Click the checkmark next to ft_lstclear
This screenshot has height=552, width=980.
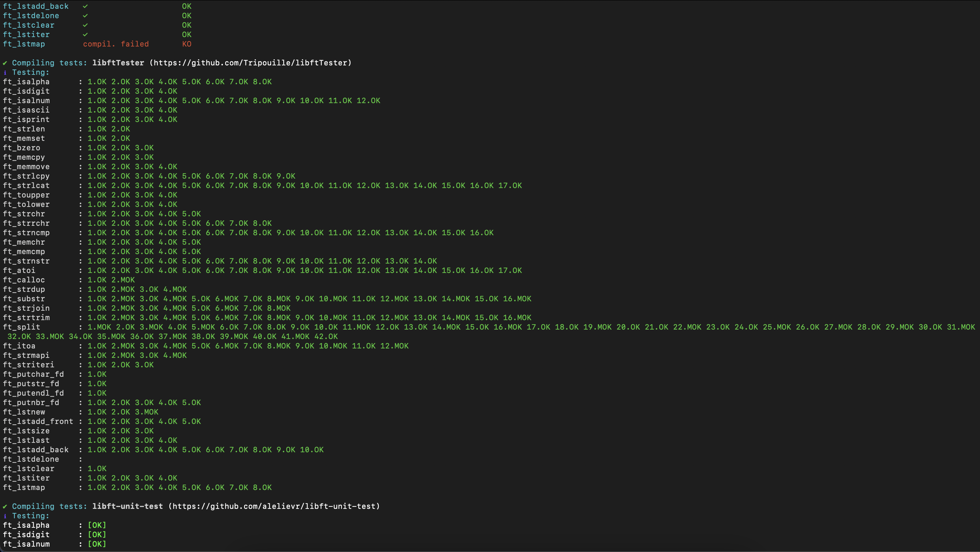[85, 25]
